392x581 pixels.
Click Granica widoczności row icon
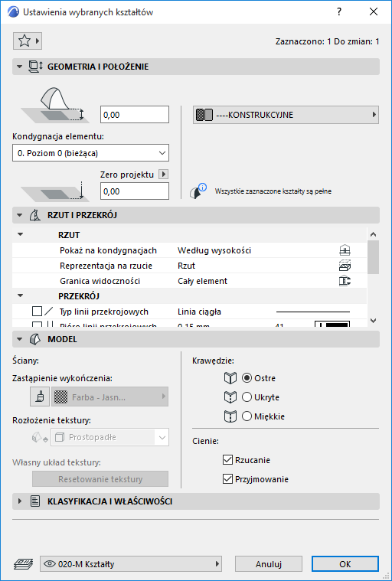click(x=345, y=281)
